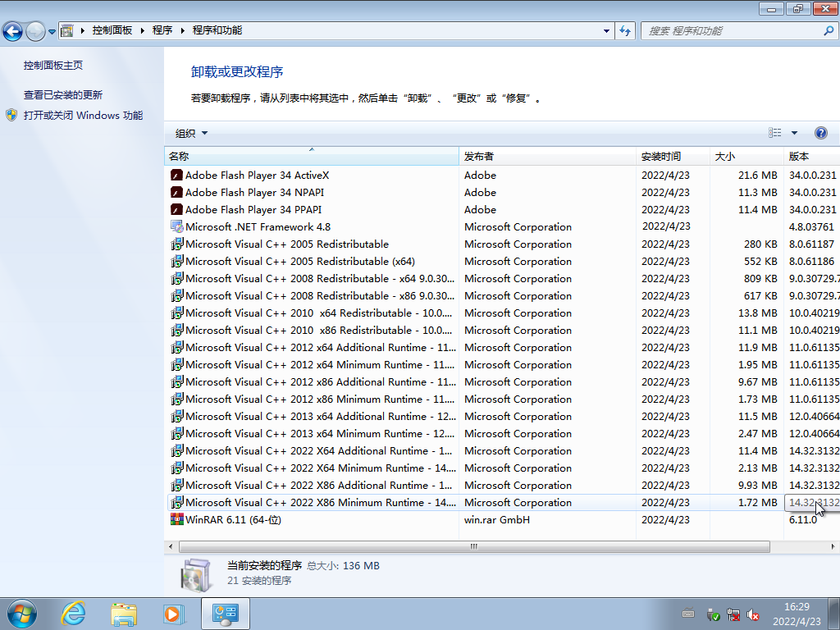This screenshot has height=630, width=840.
Task: Click the Adobe Flash Player 34 NPAPI icon
Action: point(177,192)
